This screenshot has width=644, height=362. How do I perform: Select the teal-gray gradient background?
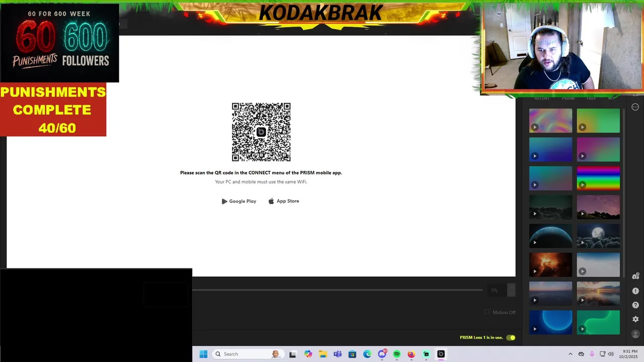click(550, 178)
